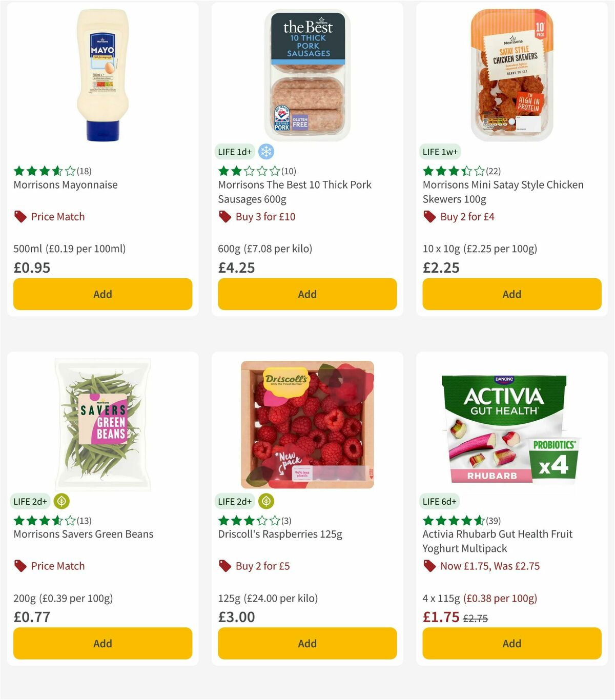Click the snowflake freezable icon on pork sausages

(266, 152)
